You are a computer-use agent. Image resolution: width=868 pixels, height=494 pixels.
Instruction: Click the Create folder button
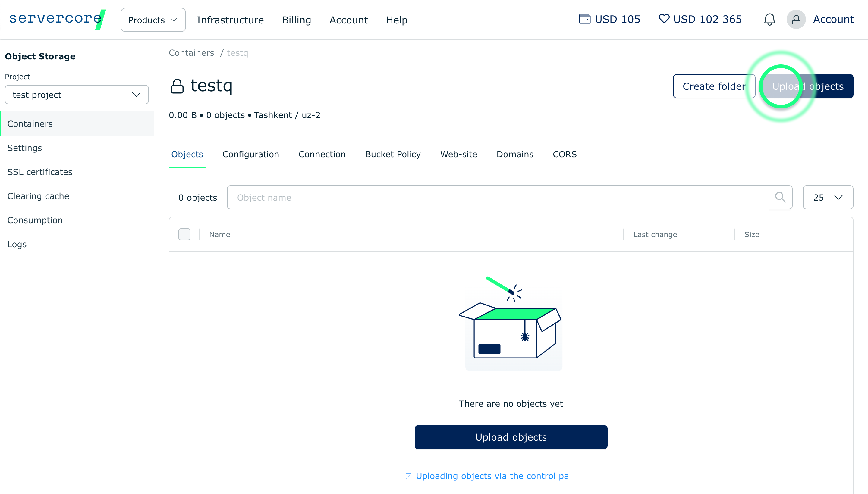[x=714, y=86]
